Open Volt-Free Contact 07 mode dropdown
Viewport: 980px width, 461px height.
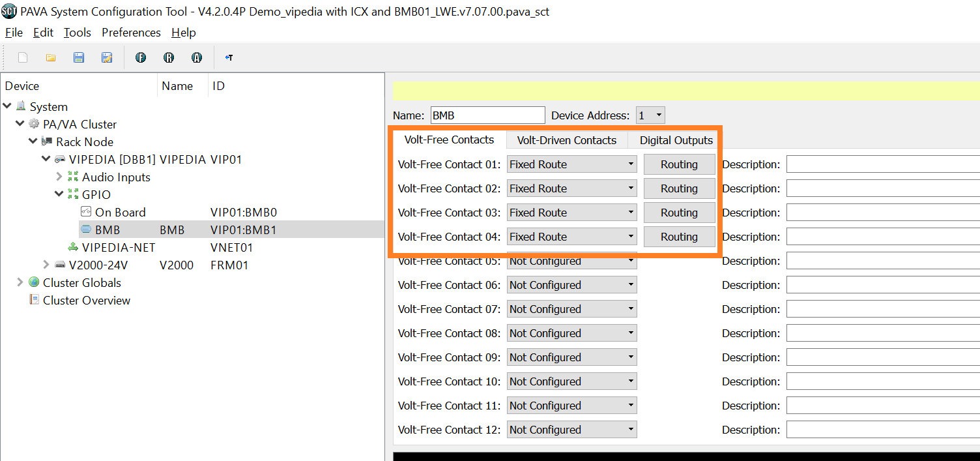pyautogui.click(x=572, y=309)
